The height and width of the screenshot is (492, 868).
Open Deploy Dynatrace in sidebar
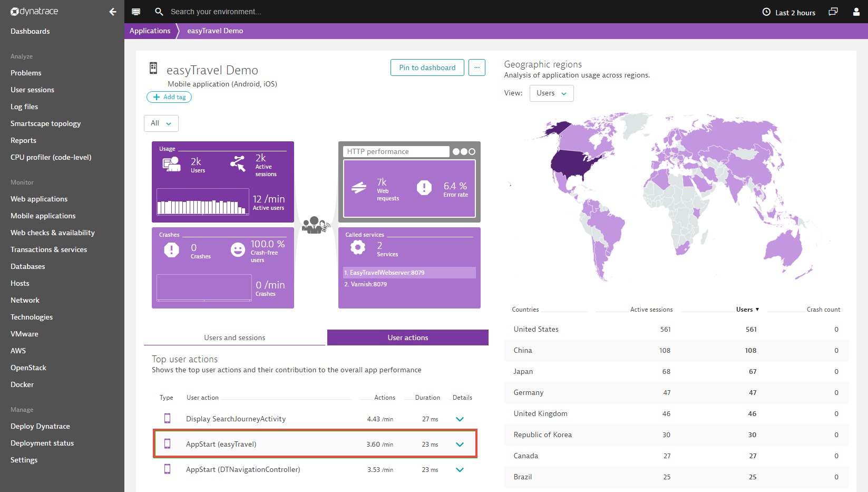coord(40,426)
